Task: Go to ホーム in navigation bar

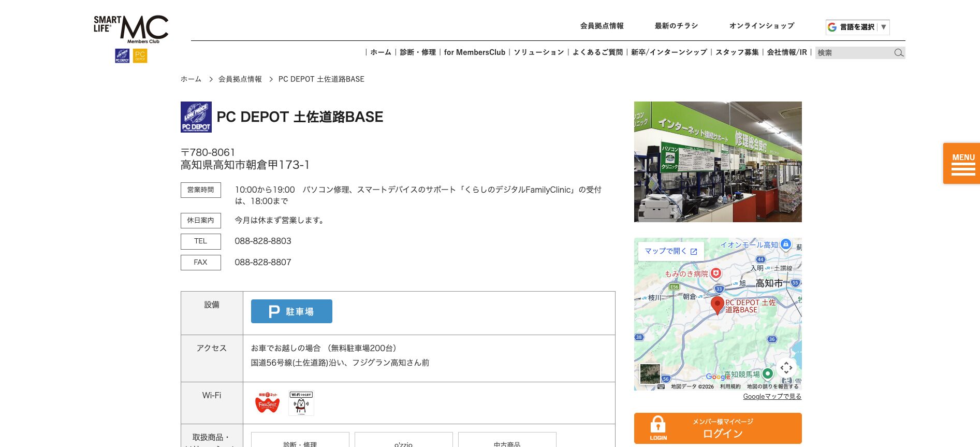Action: [381, 52]
